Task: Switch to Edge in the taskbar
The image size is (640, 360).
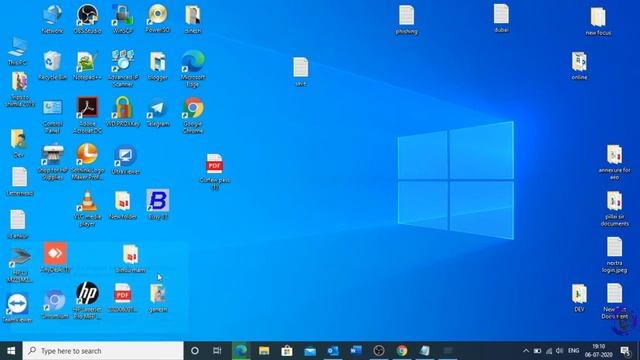Action: pos(241,351)
